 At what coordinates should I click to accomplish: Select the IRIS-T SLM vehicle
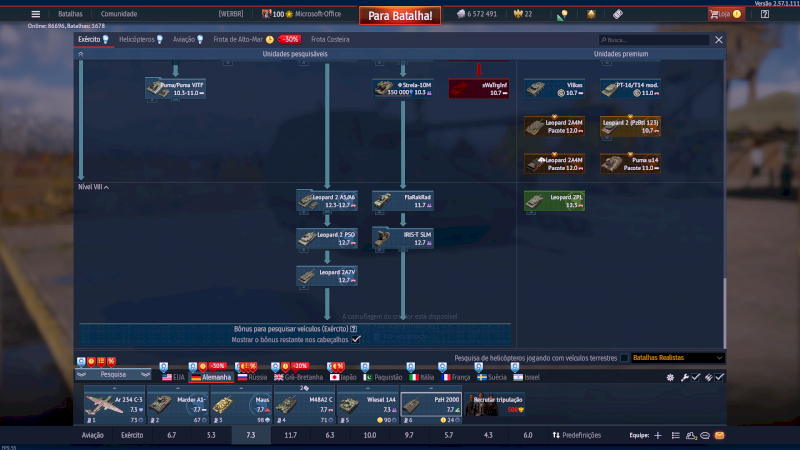click(x=403, y=238)
